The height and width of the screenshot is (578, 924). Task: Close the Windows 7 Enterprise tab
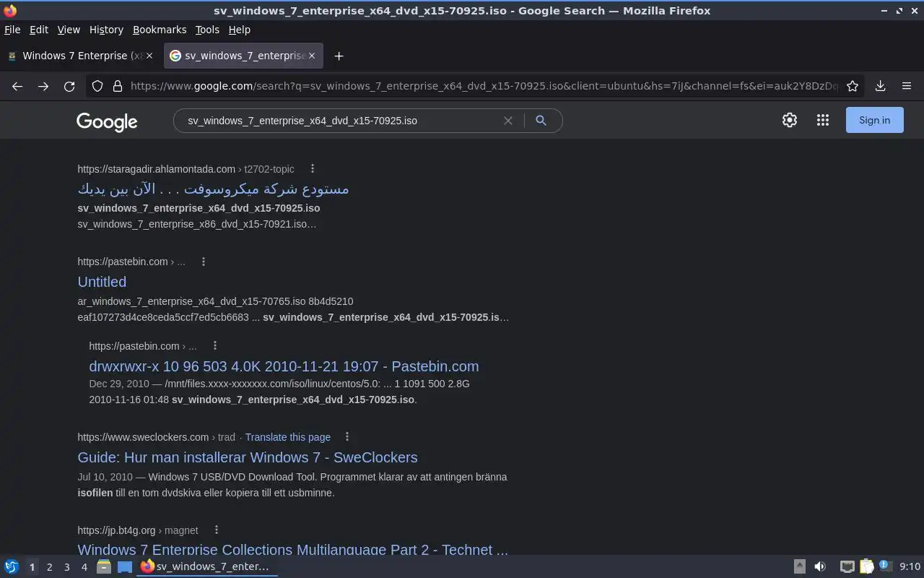point(149,56)
